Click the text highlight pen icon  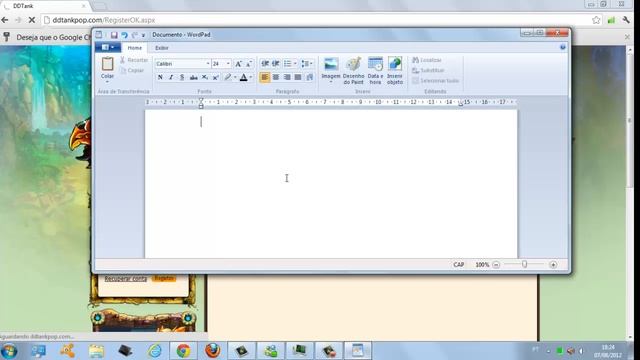(228, 77)
